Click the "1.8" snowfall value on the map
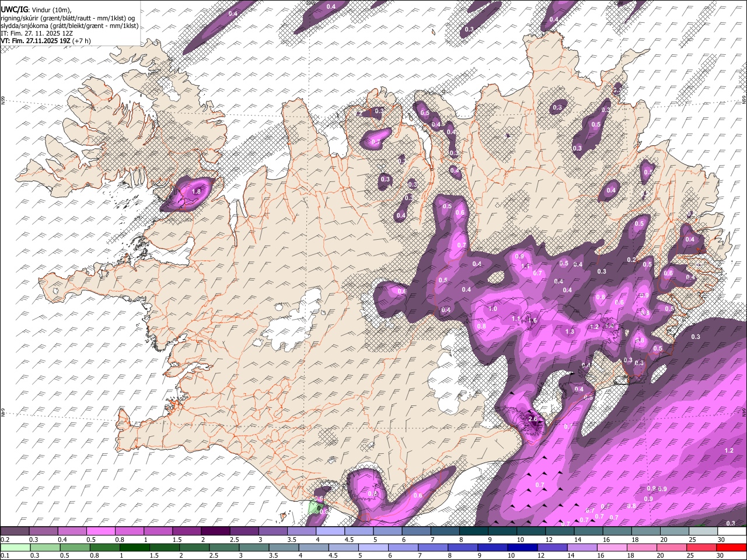Screen dimensions: 747x560 coord(197,191)
